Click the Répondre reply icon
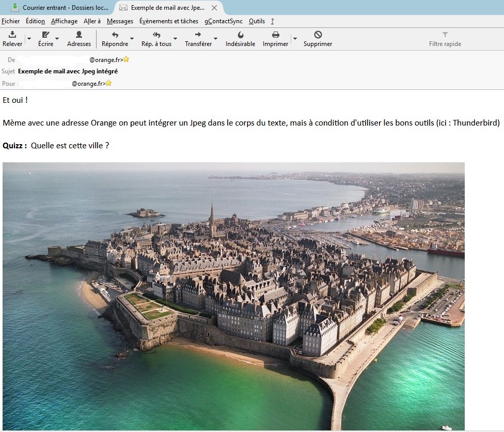Viewport: 504px width, 432px height. click(x=115, y=35)
